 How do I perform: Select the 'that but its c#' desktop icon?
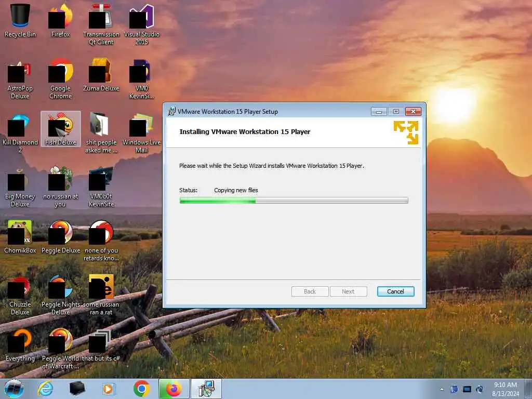[x=101, y=345]
